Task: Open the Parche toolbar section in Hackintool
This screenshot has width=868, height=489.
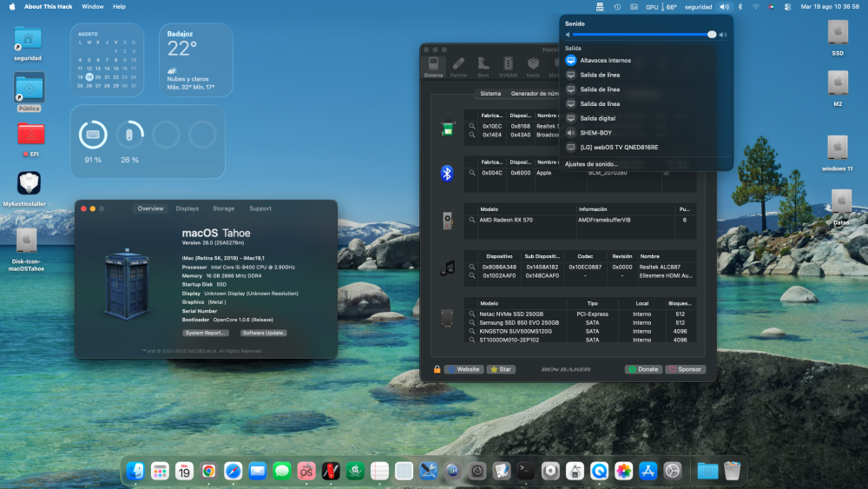Action: click(458, 67)
